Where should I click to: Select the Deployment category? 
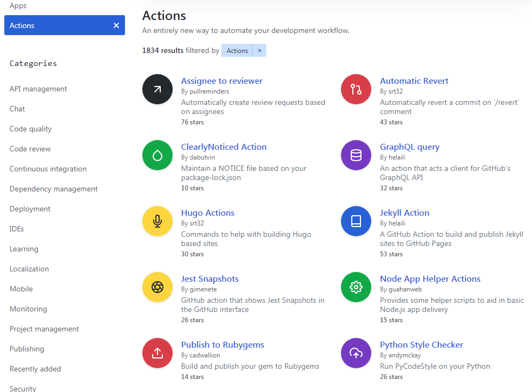tap(30, 209)
